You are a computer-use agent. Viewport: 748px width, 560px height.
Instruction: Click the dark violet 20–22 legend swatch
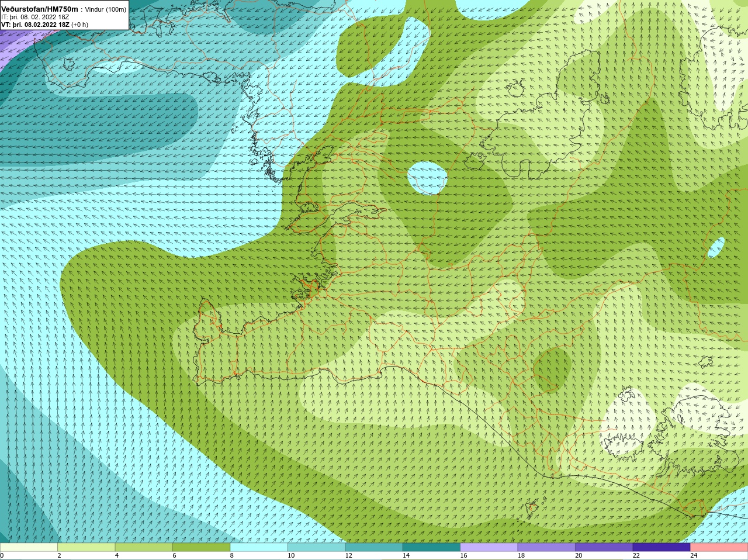click(x=604, y=548)
